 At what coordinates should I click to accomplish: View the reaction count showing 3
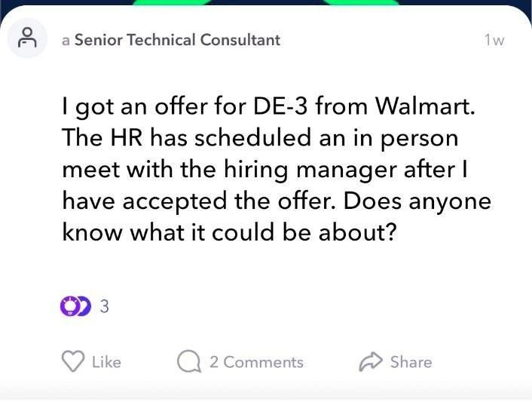[105, 306]
